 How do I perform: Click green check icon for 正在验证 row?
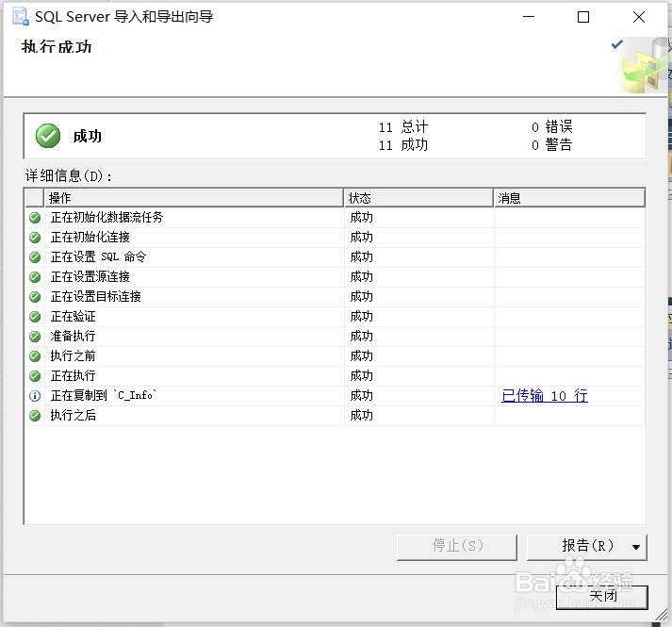tap(35, 317)
